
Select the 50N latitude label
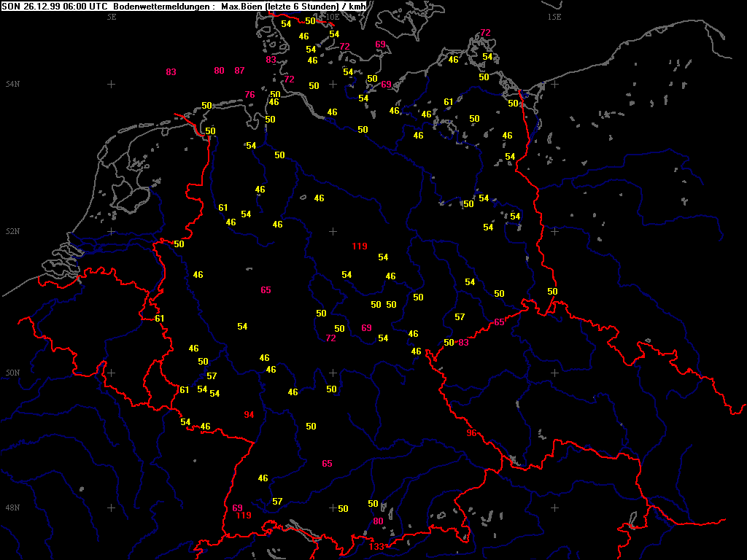[12, 373]
